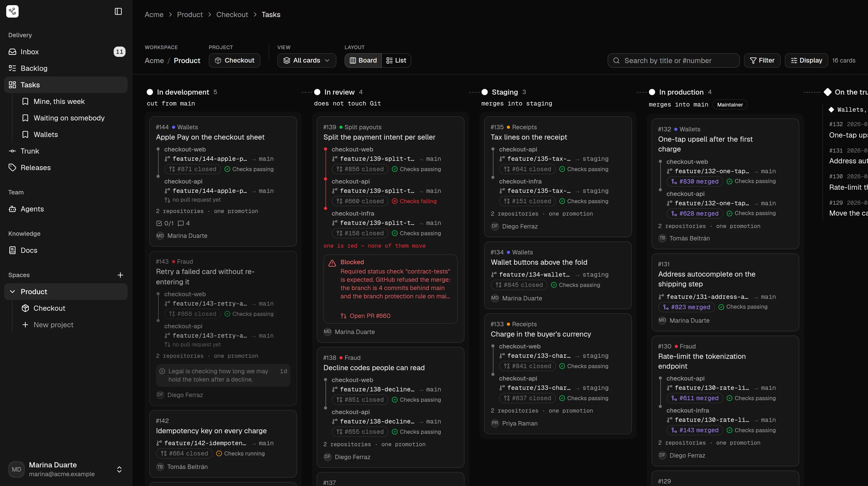This screenshot has width=868, height=486.
Task: Click the app logo icon
Action: 12,11
